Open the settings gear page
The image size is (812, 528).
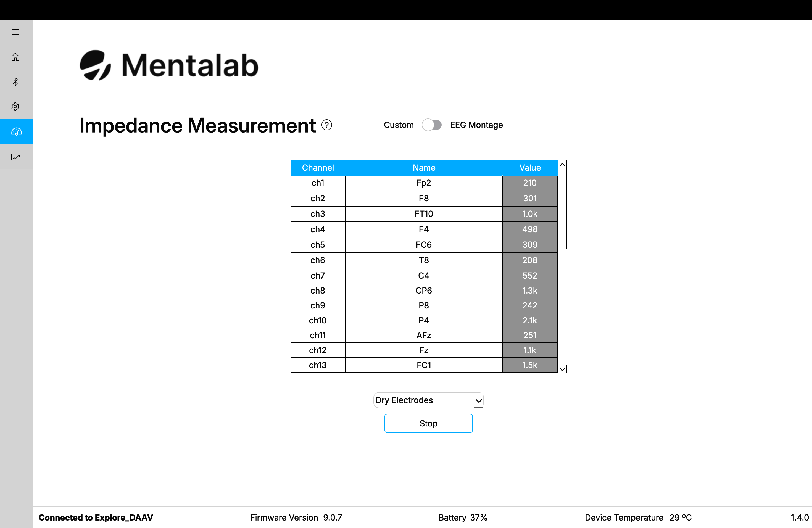15,107
